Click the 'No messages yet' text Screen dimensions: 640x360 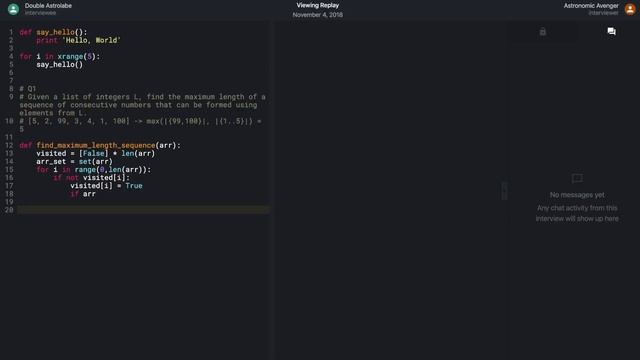[x=577, y=195]
